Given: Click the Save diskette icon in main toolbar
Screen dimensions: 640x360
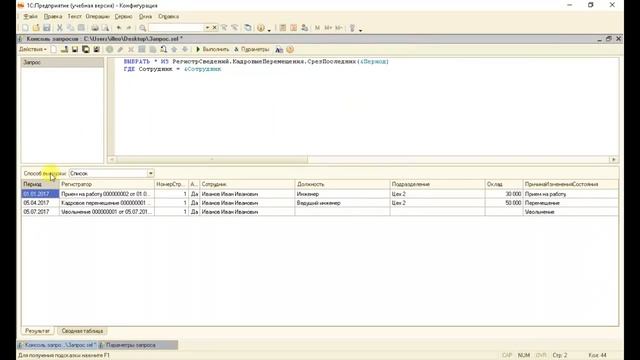Looking at the screenshot, I should 47,28.
